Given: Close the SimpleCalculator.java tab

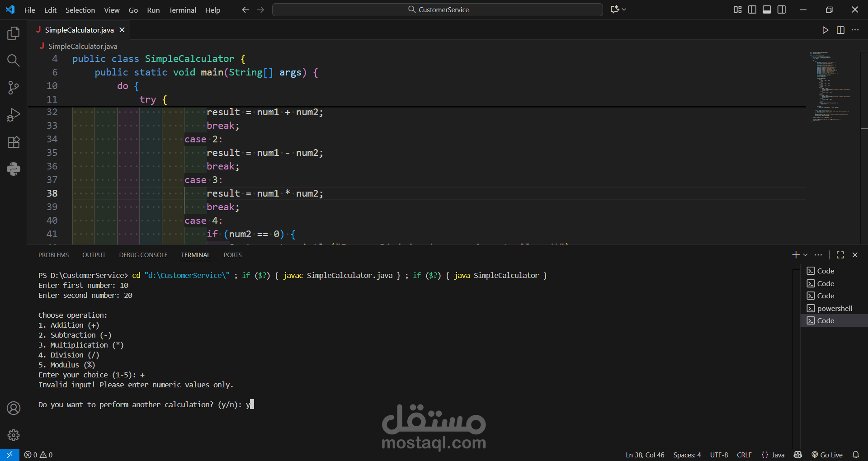Looking at the screenshot, I should [x=122, y=30].
